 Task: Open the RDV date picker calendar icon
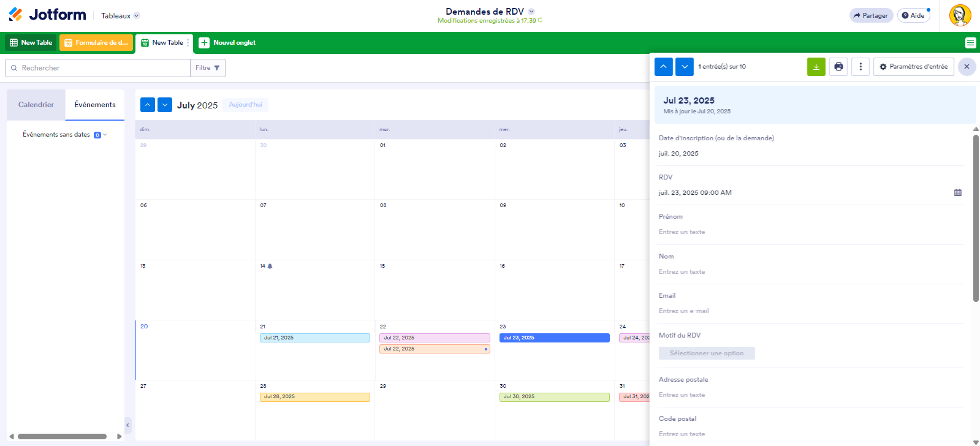tap(958, 192)
